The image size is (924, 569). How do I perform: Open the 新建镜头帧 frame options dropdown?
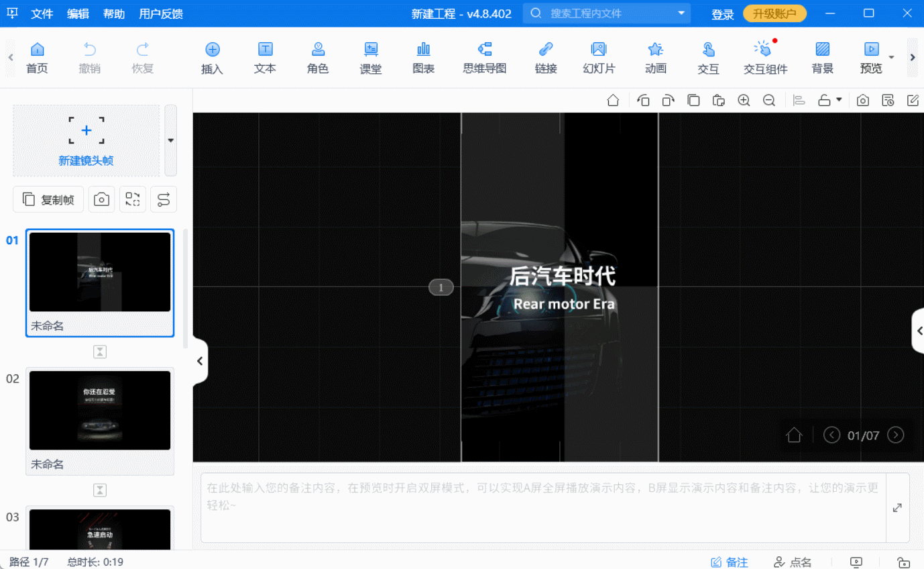click(x=170, y=140)
